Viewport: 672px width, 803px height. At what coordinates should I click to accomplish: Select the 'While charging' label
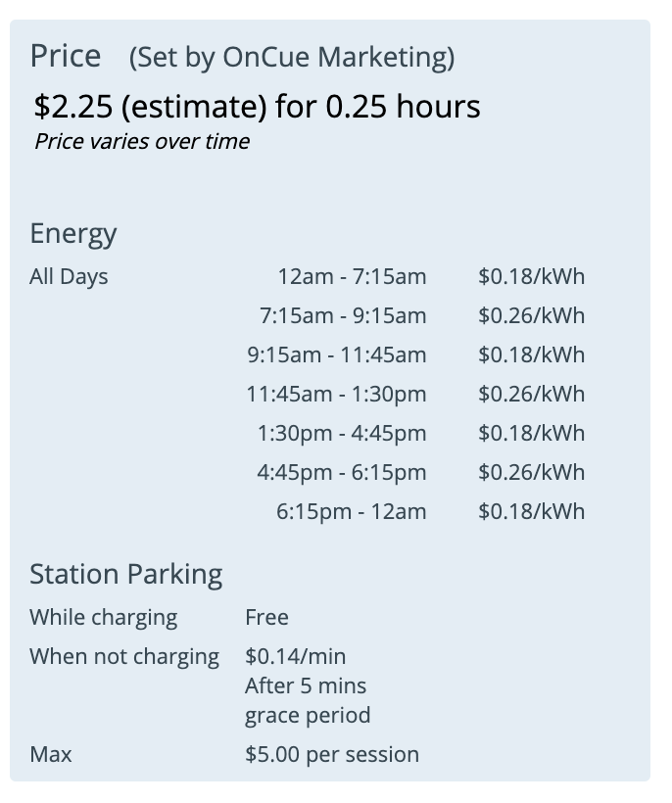104,617
